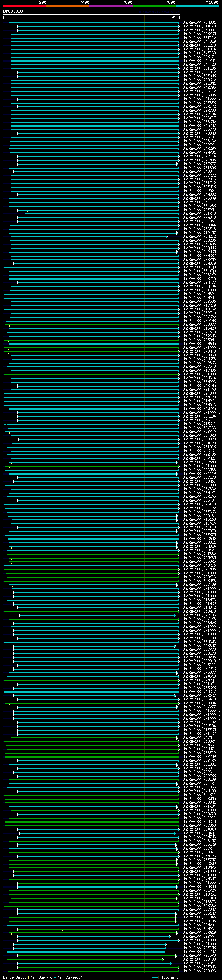222x980 pixels.
Task: Select the UniRef100_B6T2I0 entry
Action: tap(199, 38)
